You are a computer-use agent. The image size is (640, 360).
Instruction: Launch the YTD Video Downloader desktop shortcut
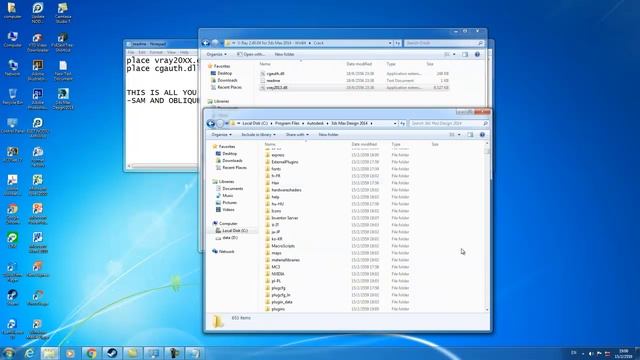pyautogui.click(x=38, y=42)
